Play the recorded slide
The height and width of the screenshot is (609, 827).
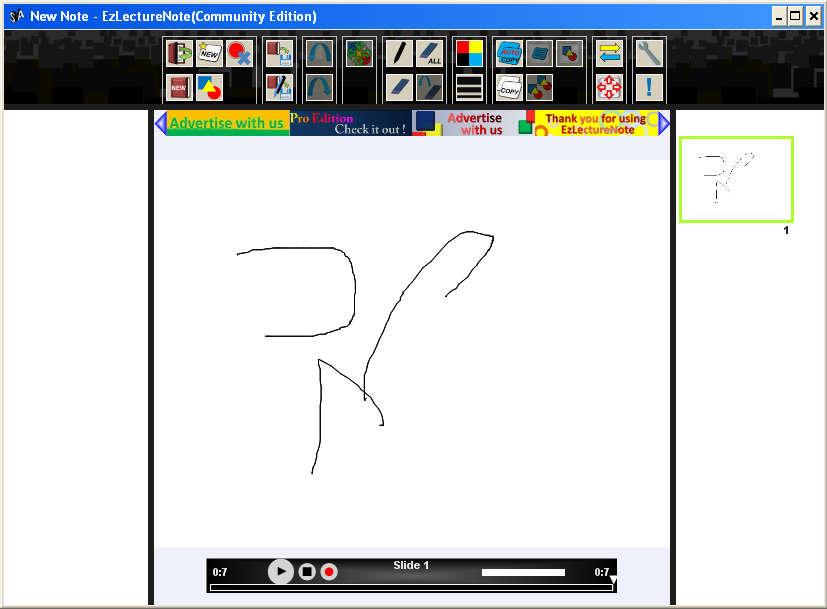(281, 572)
